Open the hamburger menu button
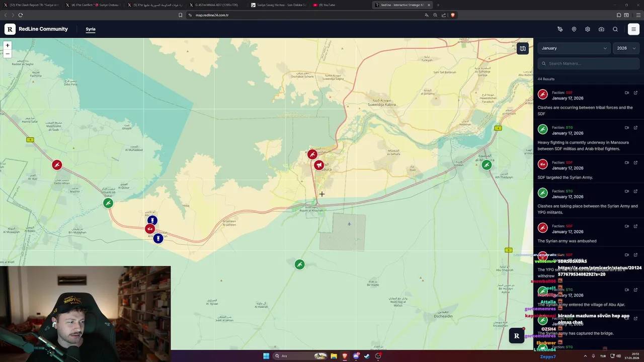The image size is (644, 362). coord(633,29)
